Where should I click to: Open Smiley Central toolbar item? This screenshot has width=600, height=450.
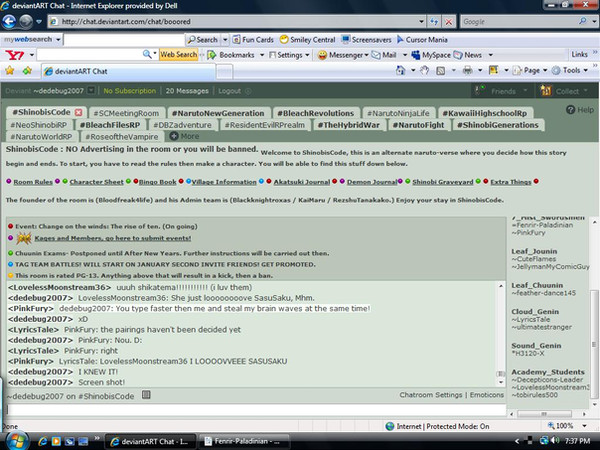tap(307, 39)
